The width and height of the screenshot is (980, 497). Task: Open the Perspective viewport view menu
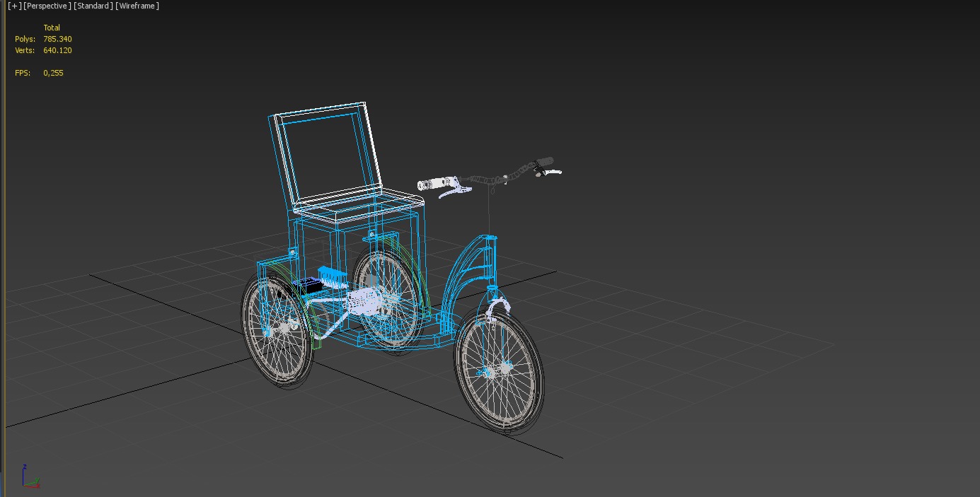[47, 6]
